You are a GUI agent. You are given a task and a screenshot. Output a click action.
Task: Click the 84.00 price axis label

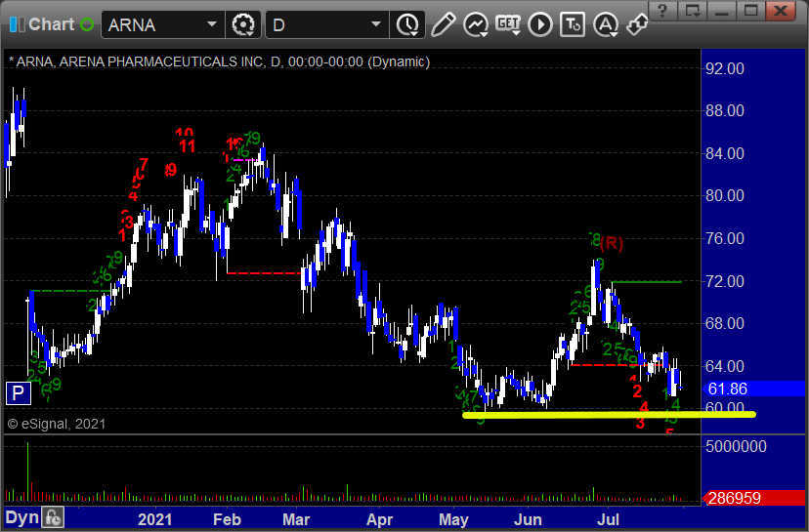(x=724, y=153)
